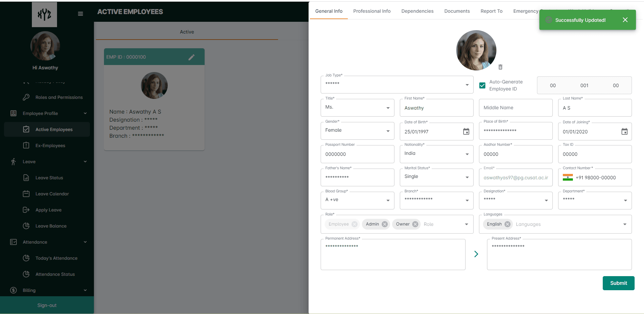Open the Documents tab
This screenshot has width=644, height=314.
coord(457,11)
